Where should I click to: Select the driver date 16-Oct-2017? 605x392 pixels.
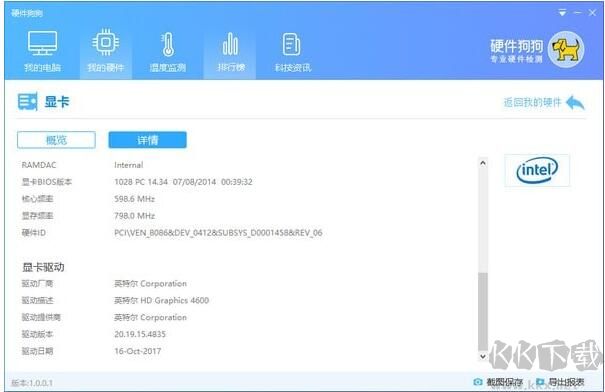point(137,351)
